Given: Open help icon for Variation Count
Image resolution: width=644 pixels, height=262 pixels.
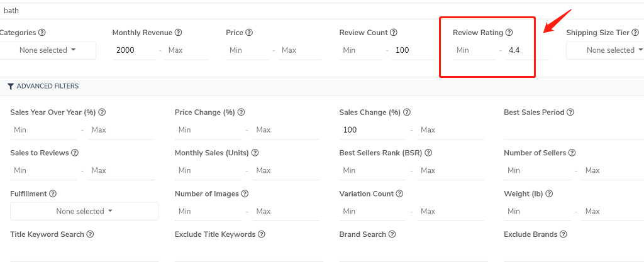Looking at the screenshot, I should (x=399, y=194).
